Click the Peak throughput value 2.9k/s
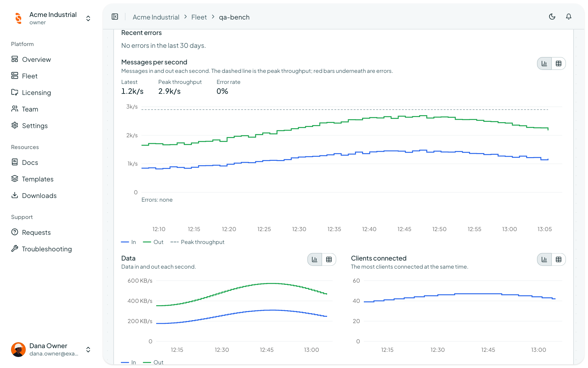 pos(169,91)
